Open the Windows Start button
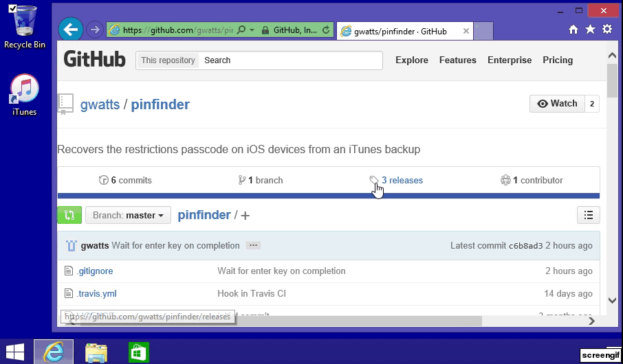Screen dimensions: 623x364 pyautogui.click(x=14, y=352)
